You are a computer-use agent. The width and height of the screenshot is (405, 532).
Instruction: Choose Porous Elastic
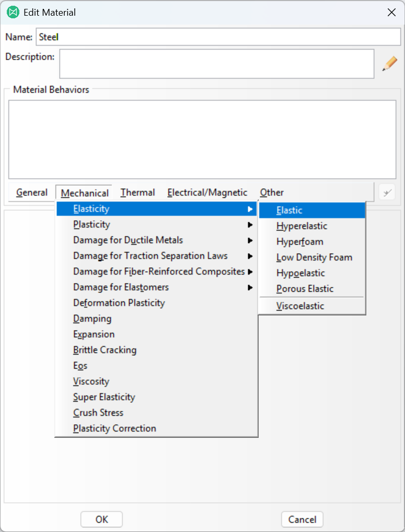point(312,289)
